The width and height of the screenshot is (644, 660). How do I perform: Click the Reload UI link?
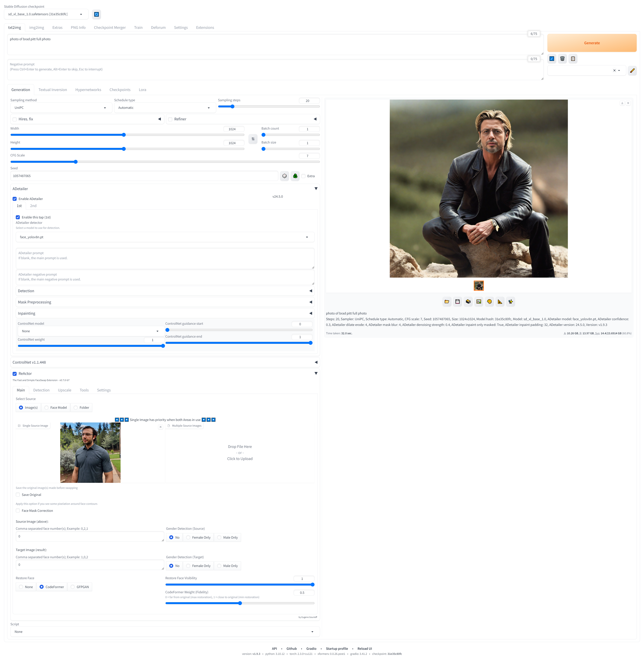click(365, 648)
